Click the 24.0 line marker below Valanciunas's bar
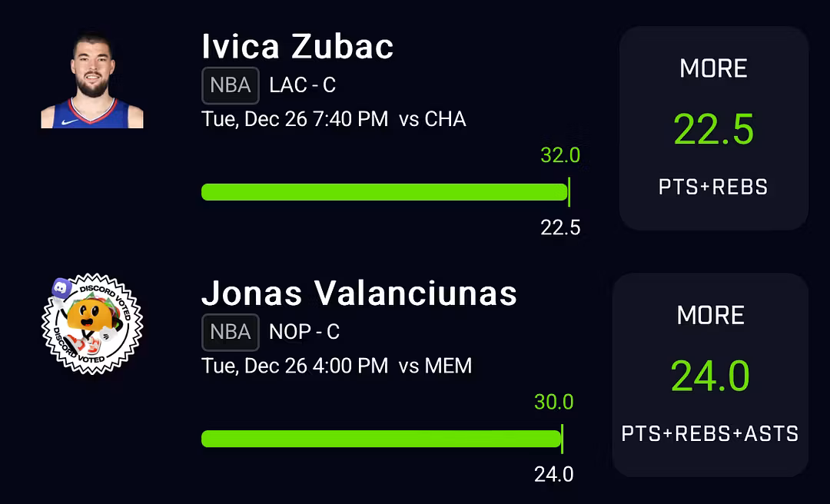 [x=553, y=475]
